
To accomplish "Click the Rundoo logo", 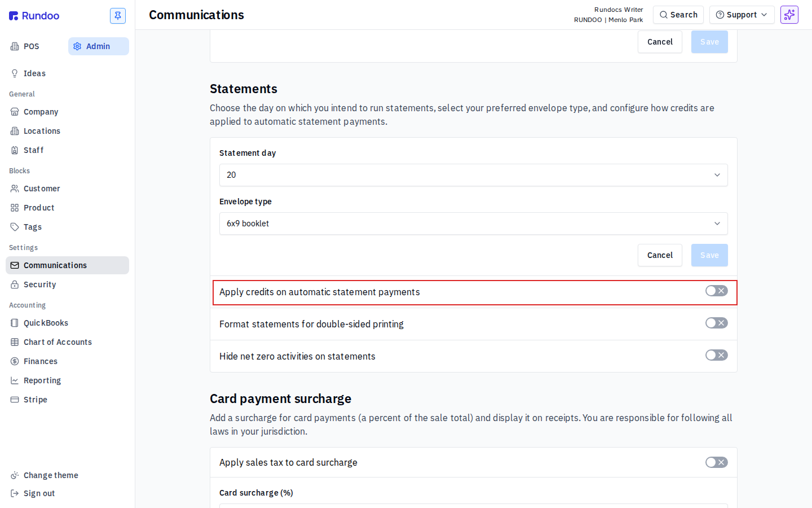I will click(34, 16).
